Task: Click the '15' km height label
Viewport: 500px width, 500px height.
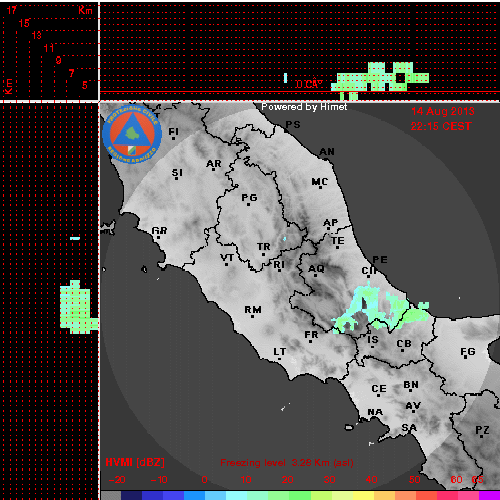Action: click(24, 23)
